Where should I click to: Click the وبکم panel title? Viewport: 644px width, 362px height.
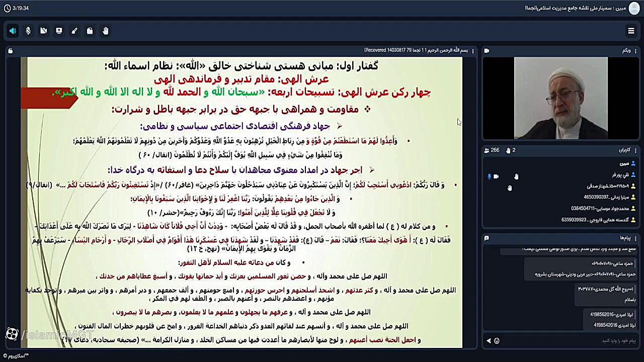point(626,51)
